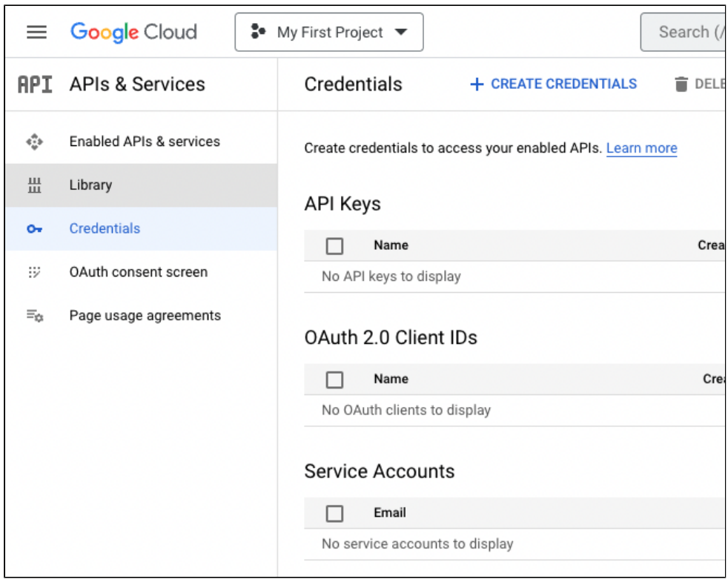
Task: Toggle the Service Accounts select-all checkbox
Action: pyautogui.click(x=335, y=513)
